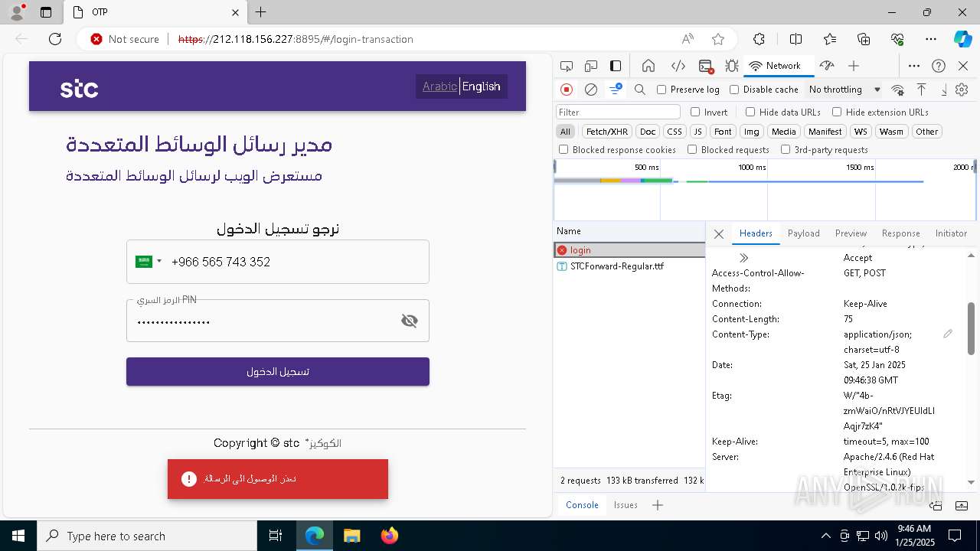
Task: Switch to the Initiator tab
Action: click(x=951, y=233)
